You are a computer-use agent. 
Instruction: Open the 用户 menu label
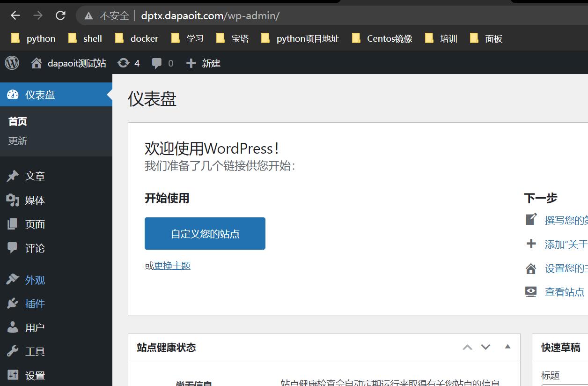click(35, 327)
